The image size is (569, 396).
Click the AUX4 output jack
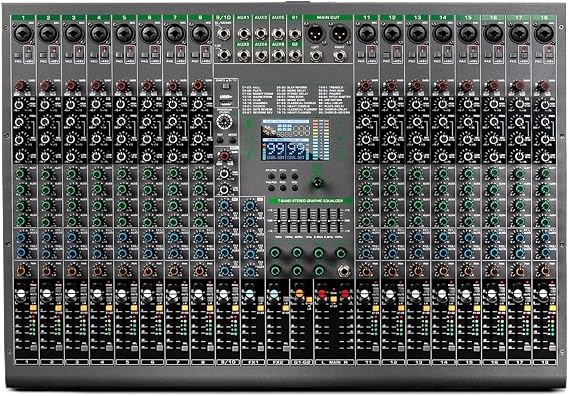coord(261,56)
